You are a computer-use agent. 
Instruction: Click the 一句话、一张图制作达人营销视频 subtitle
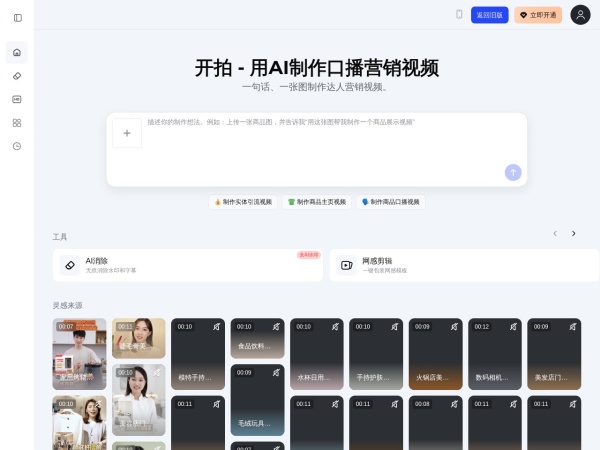pyautogui.click(x=316, y=87)
